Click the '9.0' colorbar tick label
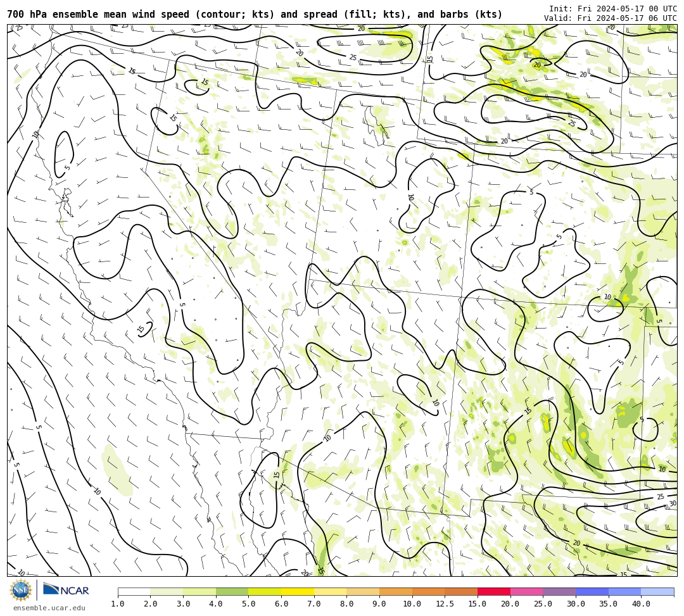Image resolution: width=684 pixels, height=616 pixels. tap(379, 604)
